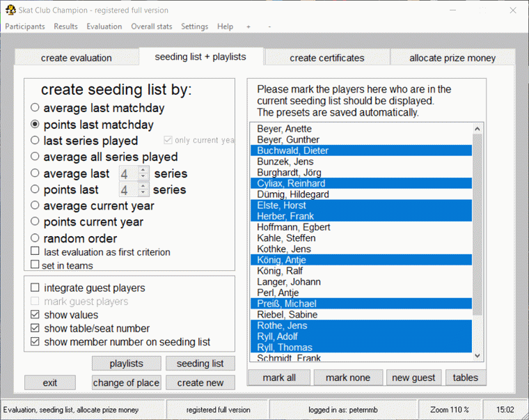Click the 'seeding list' button
Viewport: 529px width, 420px height.
point(200,364)
